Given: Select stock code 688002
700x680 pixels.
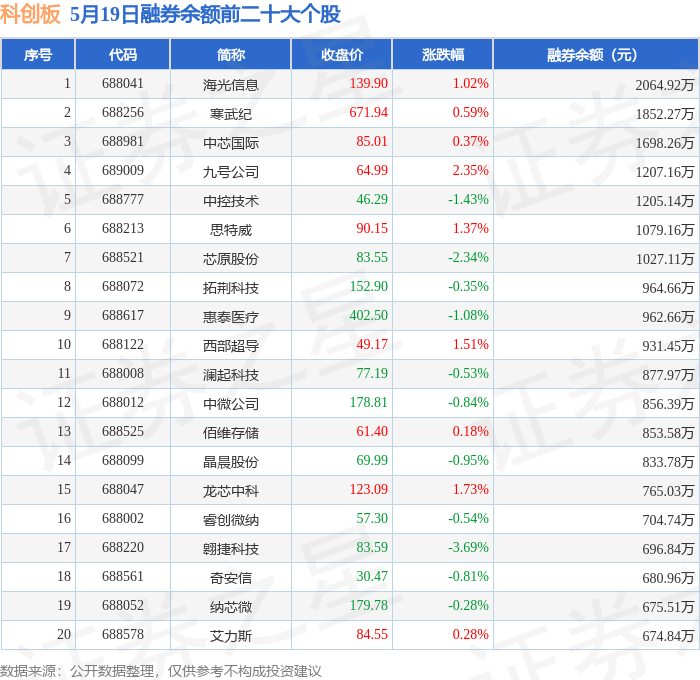Looking at the screenshot, I should point(123,519).
